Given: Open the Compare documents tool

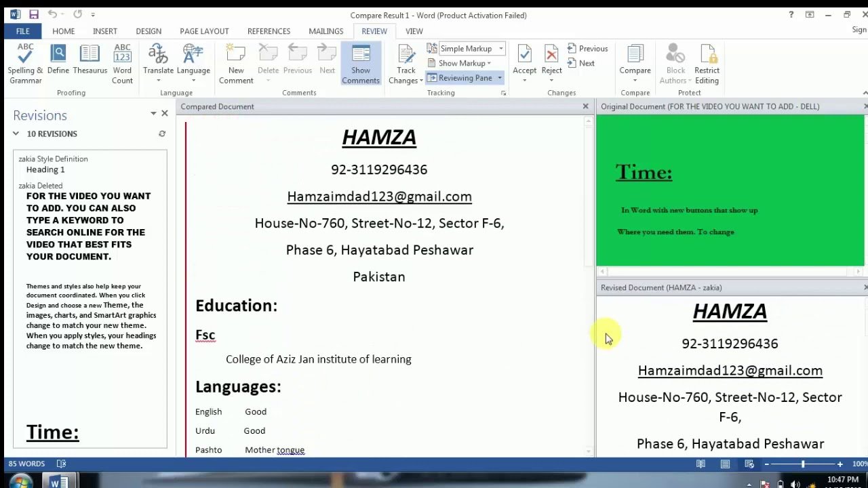Looking at the screenshot, I should 635,64.
